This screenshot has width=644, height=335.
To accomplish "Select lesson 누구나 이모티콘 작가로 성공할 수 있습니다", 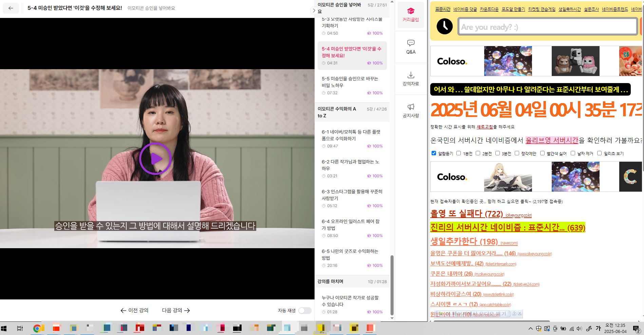I will pyautogui.click(x=352, y=304).
